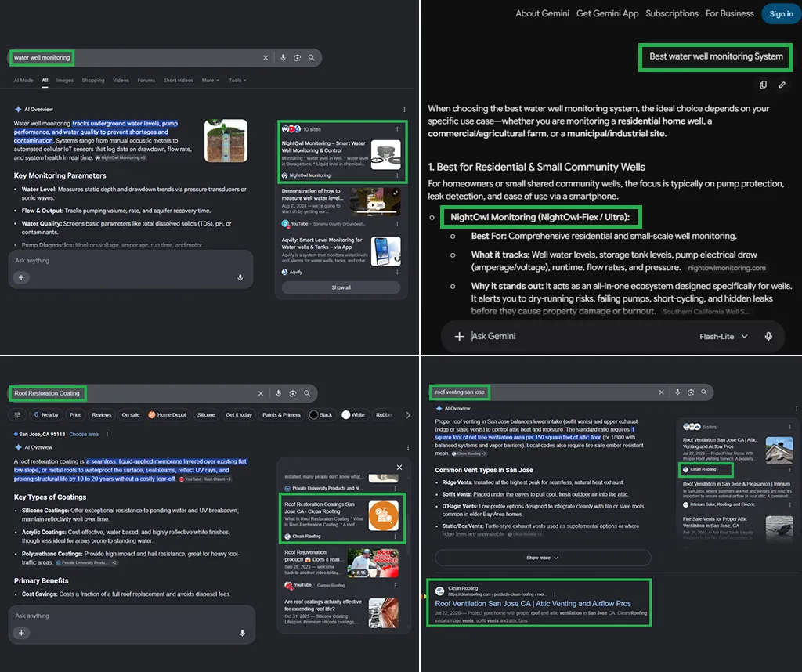Screen dimensions: 802x672
Task: Toggle the Get it today filter chip
Action: tap(239, 415)
